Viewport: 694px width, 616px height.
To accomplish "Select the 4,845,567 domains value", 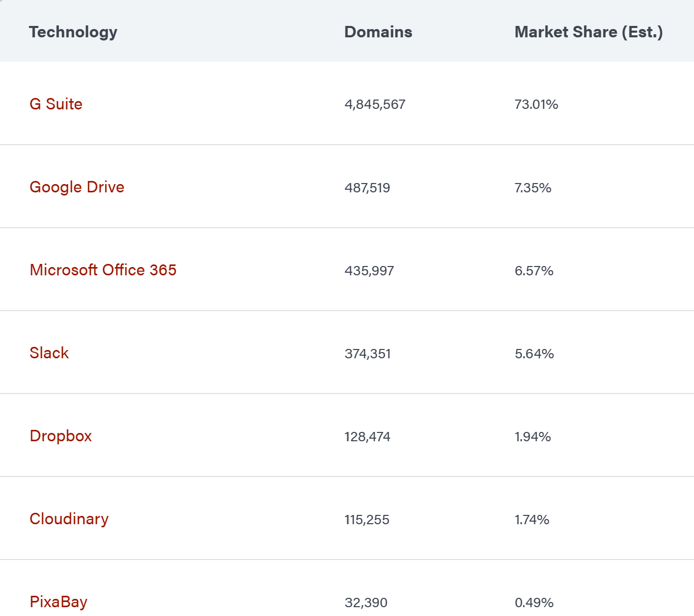I will click(375, 104).
